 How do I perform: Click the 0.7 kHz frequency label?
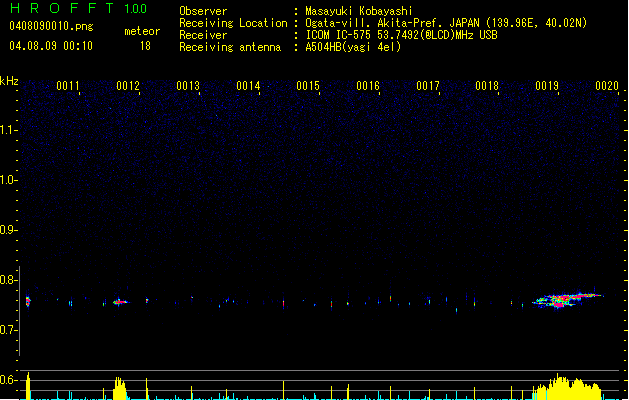8,330
